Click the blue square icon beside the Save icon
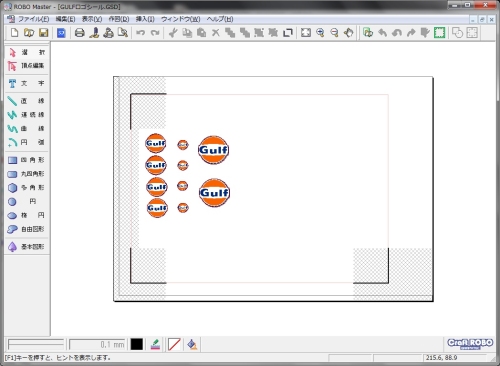Screen dimensions: 500x366 [61, 33]
